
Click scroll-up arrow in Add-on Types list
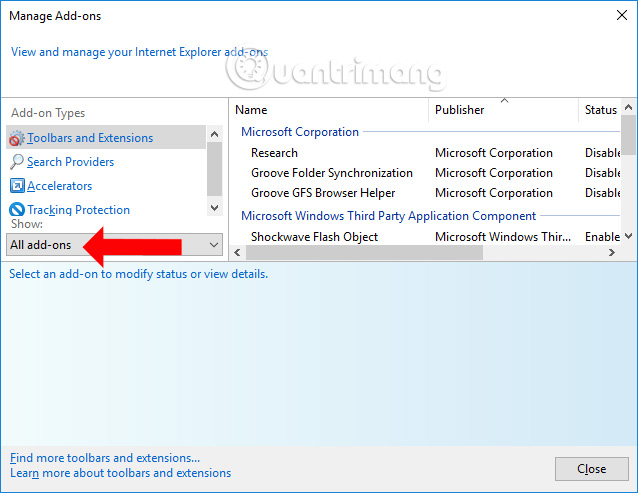214,134
